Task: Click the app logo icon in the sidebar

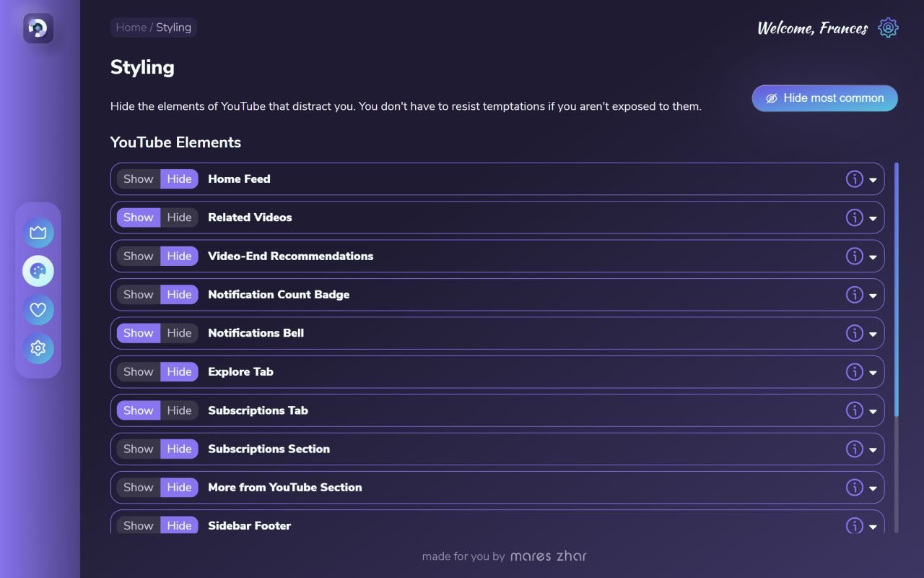Action: tap(38, 28)
